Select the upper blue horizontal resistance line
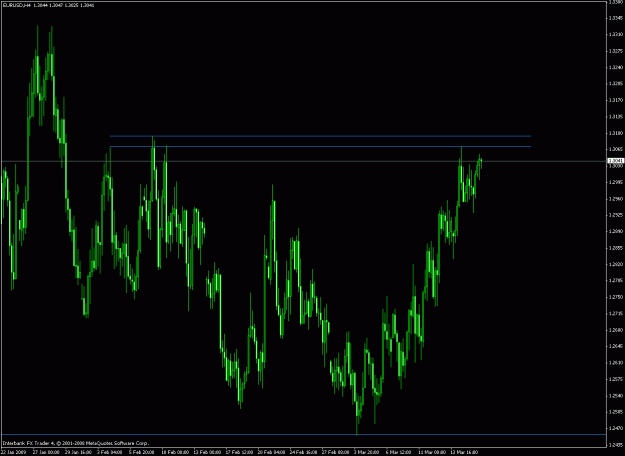The image size is (625, 456). (x=320, y=136)
